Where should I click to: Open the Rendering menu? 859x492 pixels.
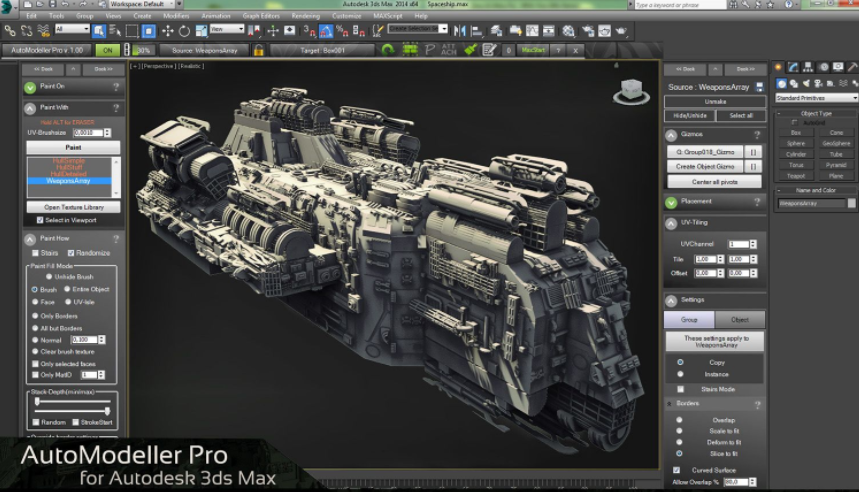tap(306, 16)
